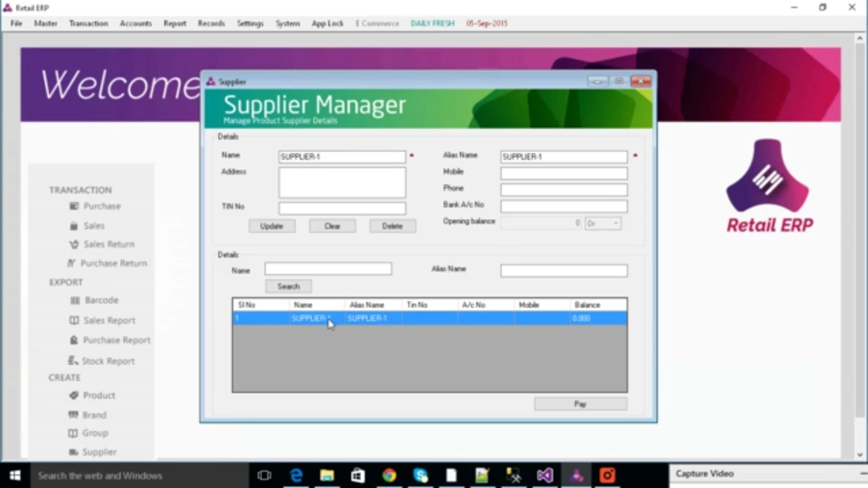Click the Delete supplier button
Viewport: 868px width, 488px height.
392,226
